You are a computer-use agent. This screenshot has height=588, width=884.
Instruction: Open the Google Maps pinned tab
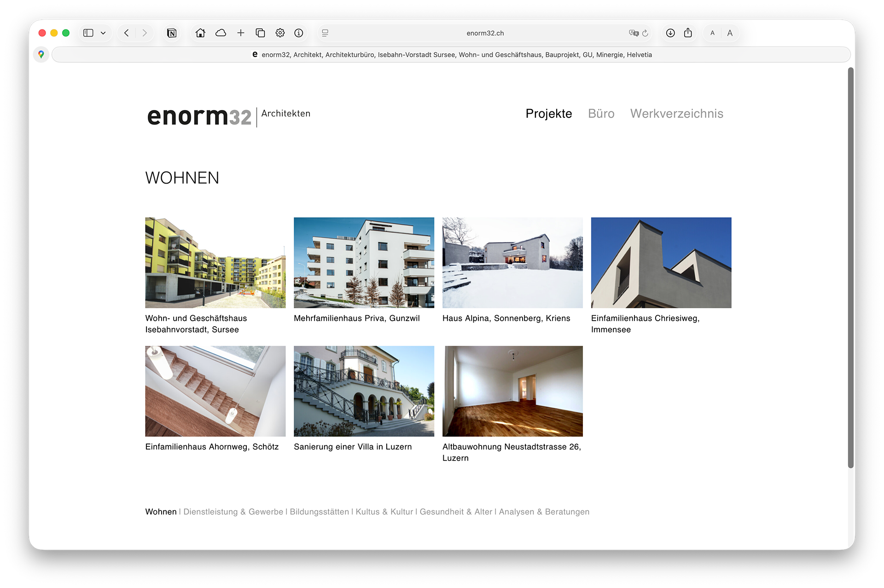(41, 54)
